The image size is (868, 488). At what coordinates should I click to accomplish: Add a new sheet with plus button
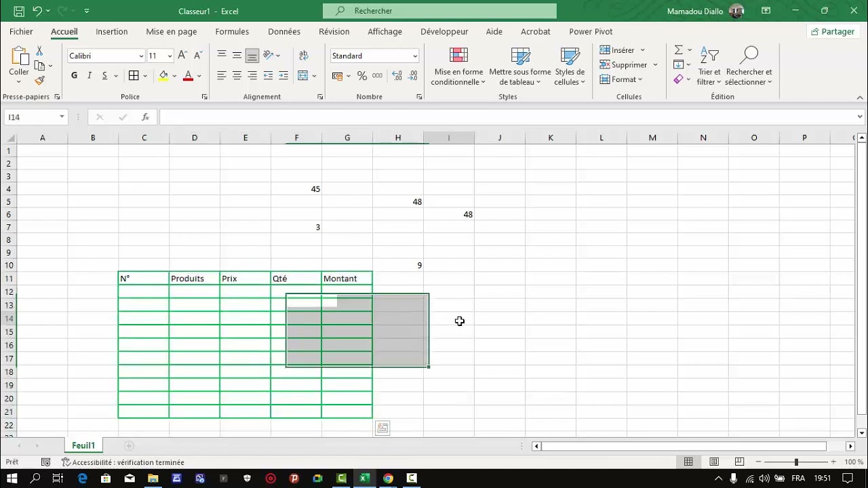129,445
